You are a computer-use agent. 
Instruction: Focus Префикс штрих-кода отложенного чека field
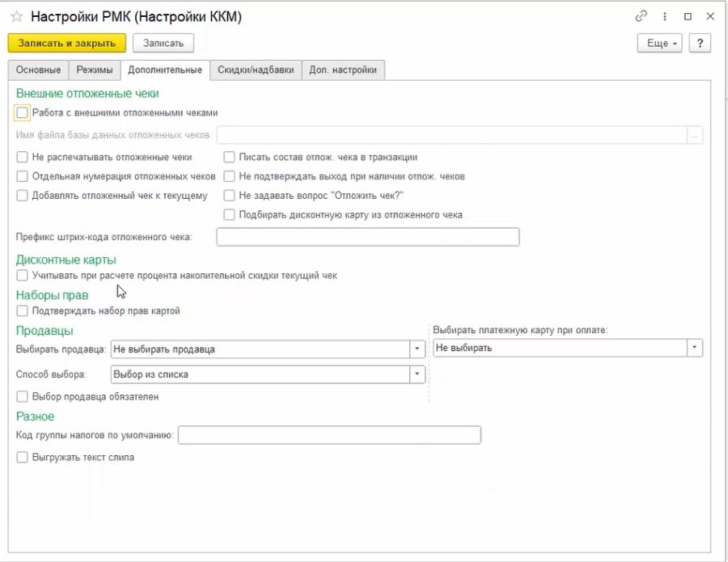(368, 237)
